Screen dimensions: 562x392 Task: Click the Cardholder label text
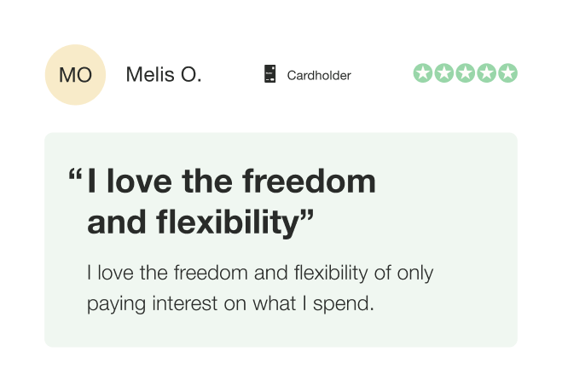[319, 76]
